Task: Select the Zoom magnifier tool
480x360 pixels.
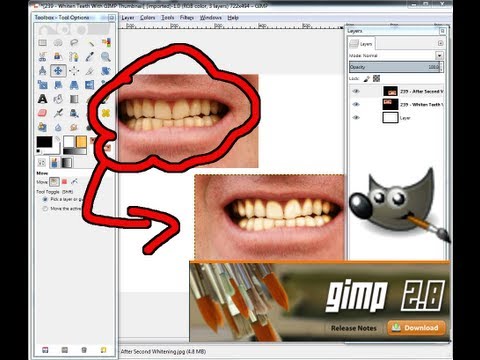Action: point(106,57)
